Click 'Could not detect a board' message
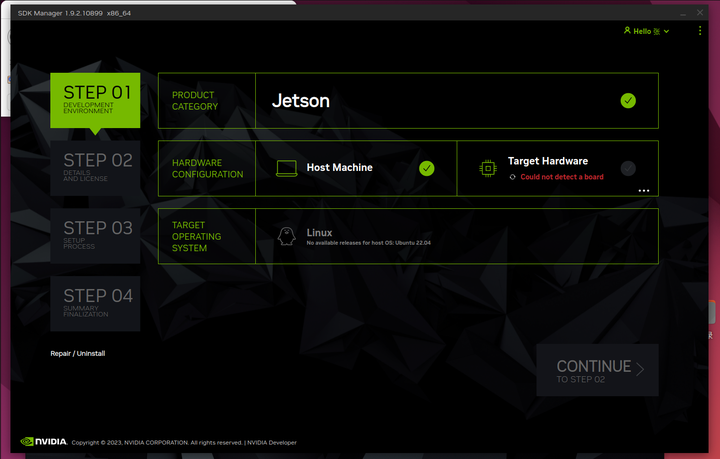Image resolution: width=720 pixels, height=459 pixels. 562,177
